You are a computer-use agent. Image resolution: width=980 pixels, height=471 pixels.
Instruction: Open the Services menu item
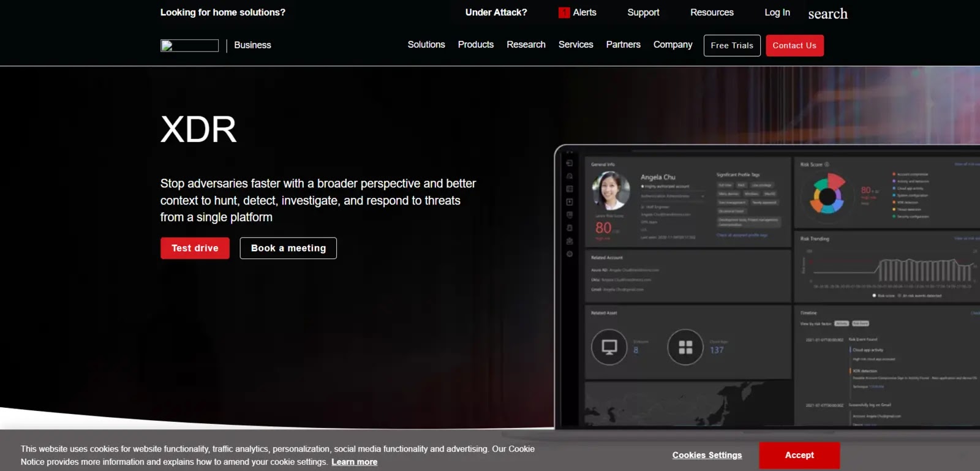pos(576,45)
